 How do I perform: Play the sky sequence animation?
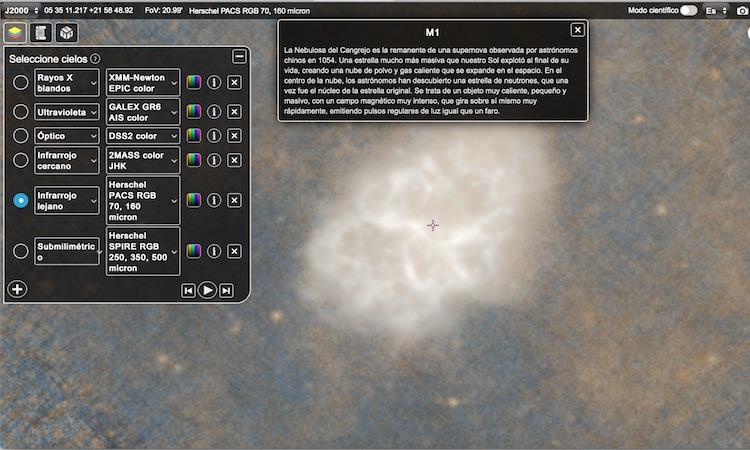pos(207,290)
